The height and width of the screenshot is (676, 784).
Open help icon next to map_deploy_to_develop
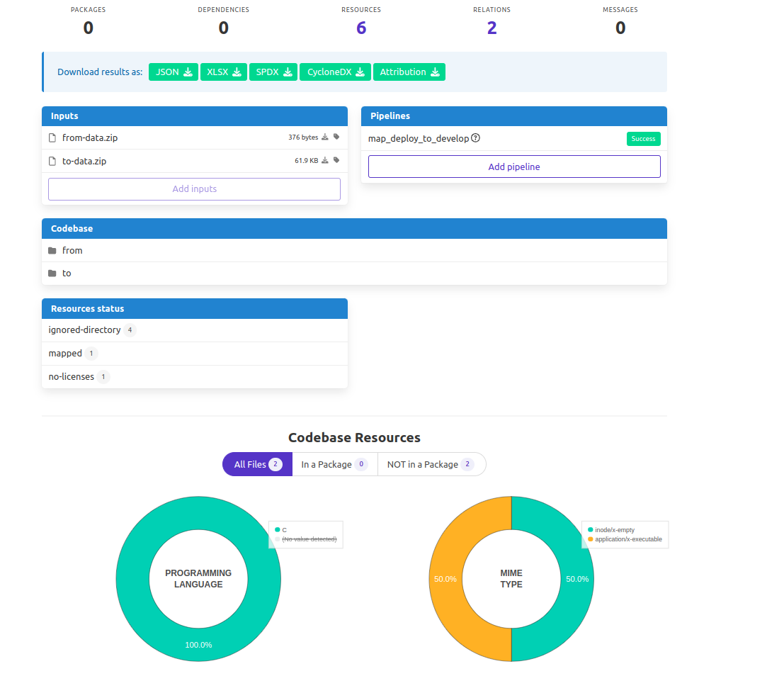point(475,138)
